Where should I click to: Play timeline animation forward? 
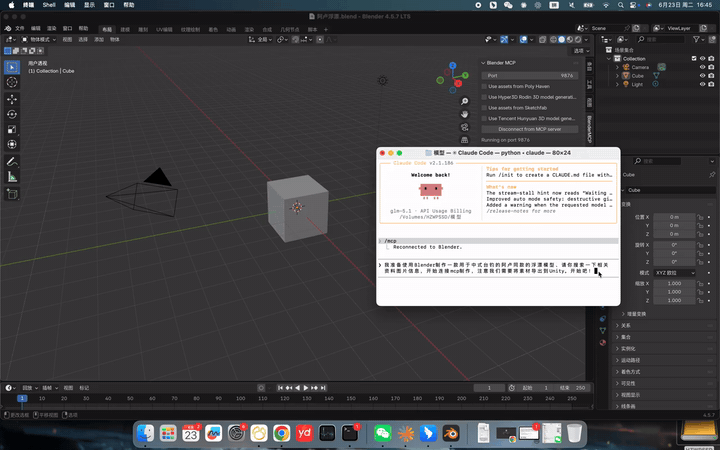[306, 388]
